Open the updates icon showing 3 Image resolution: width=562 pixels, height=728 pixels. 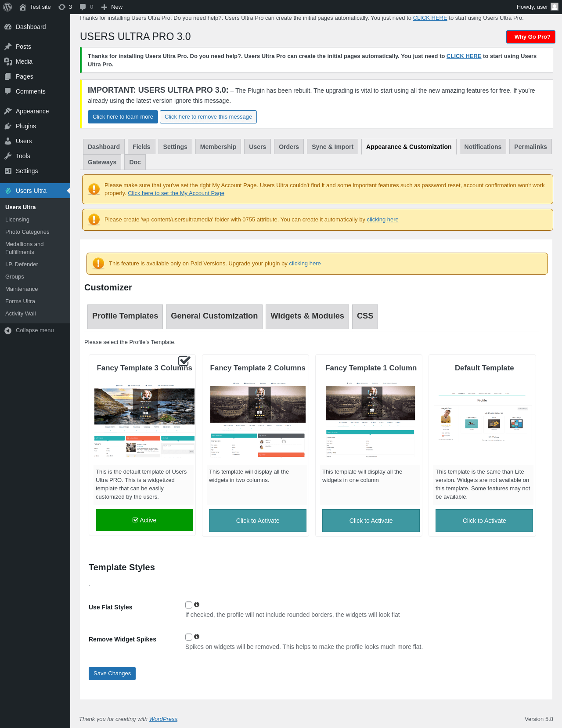tap(62, 7)
